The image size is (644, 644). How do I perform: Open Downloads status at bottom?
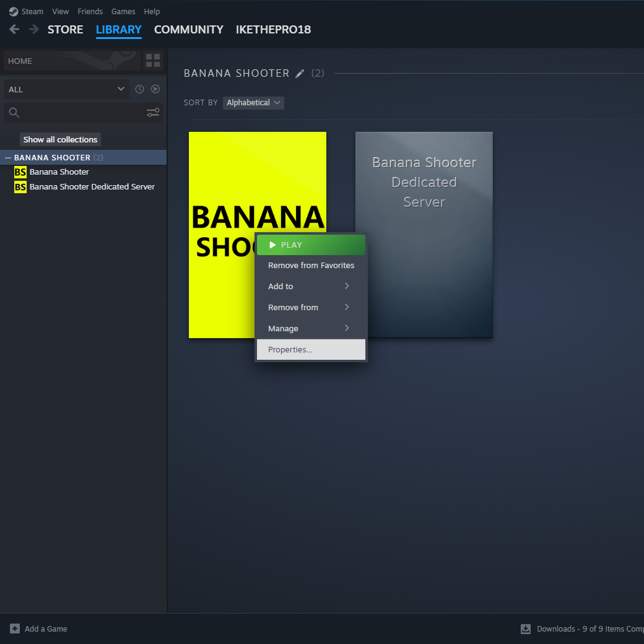(x=590, y=629)
